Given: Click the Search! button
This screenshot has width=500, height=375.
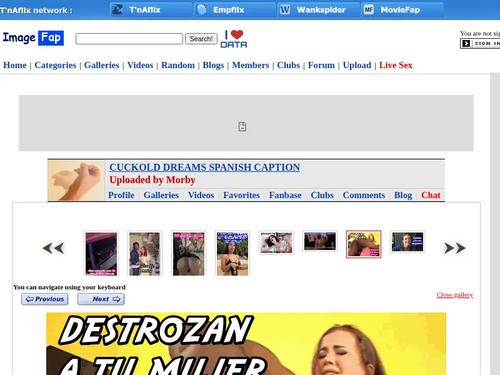Looking at the screenshot, I should (201, 39).
